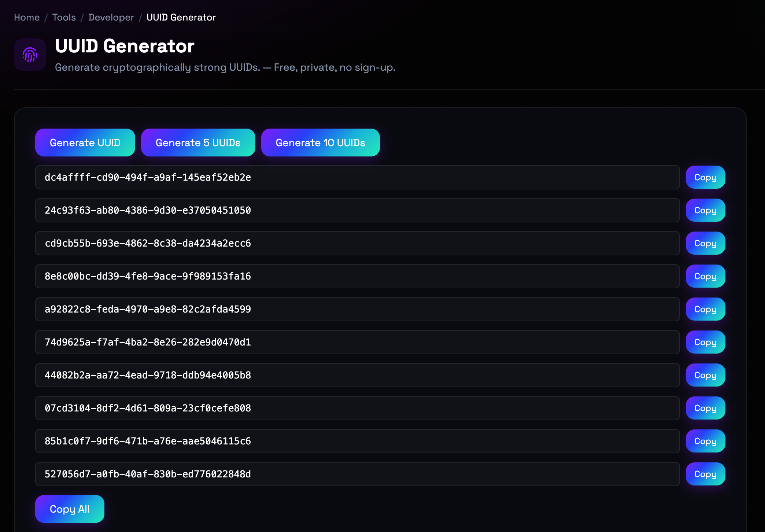The image size is (765, 532).
Task: Copy UUID starting with 44082b2a
Action: pyautogui.click(x=705, y=375)
